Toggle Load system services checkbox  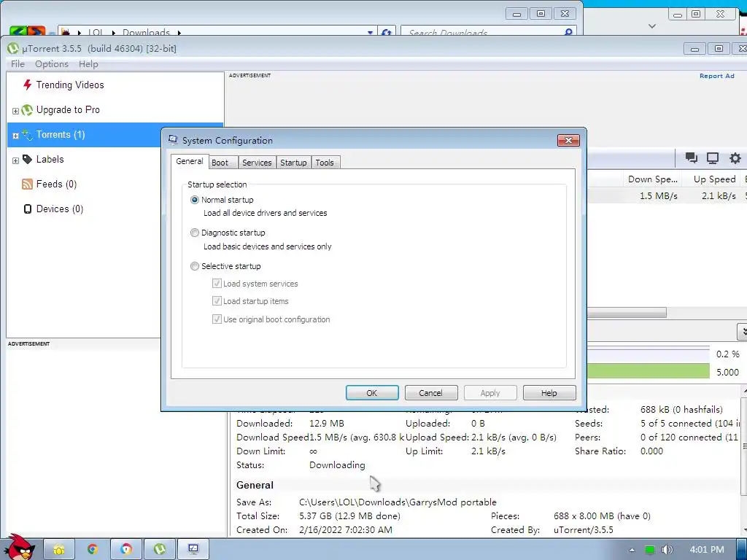217,284
